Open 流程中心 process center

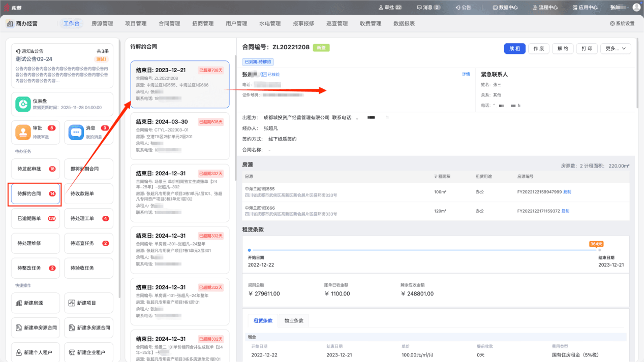tap(545, 8)
